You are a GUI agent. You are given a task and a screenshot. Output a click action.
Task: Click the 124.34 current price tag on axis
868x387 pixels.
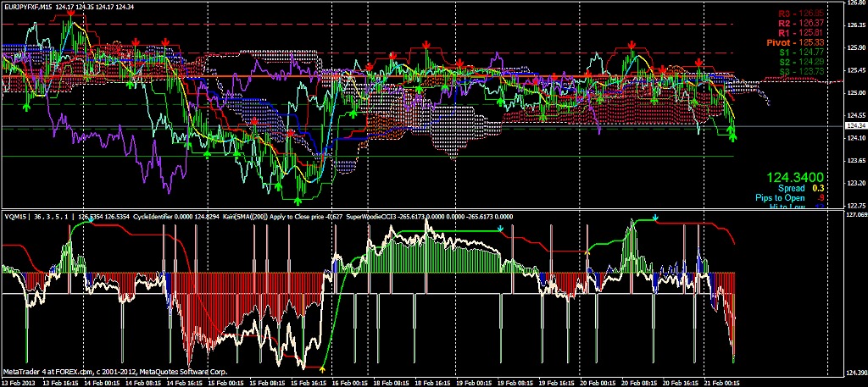pyautogui.click(x=854, y=127)
